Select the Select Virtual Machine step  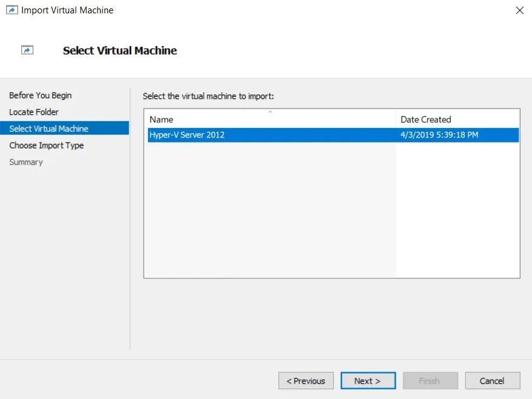coord(49,129)
